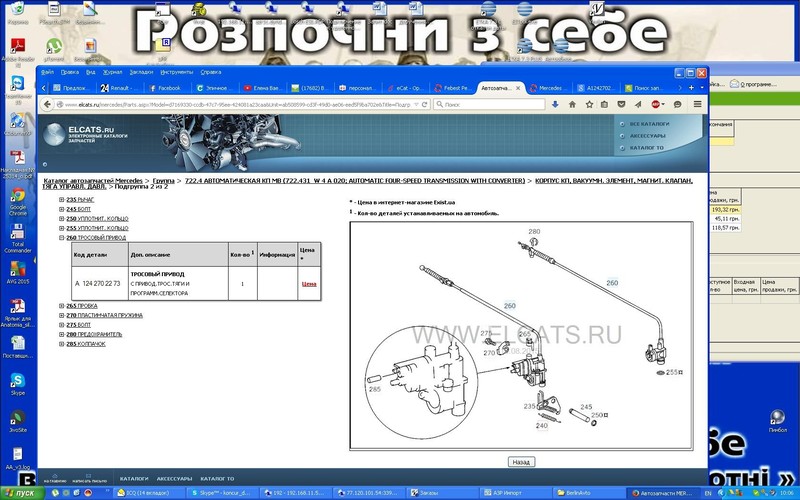Image resolution: width=800 pixels, height=500 pixels.
Task: Open Firefox downloads arrow
Action: pos(555,104)
